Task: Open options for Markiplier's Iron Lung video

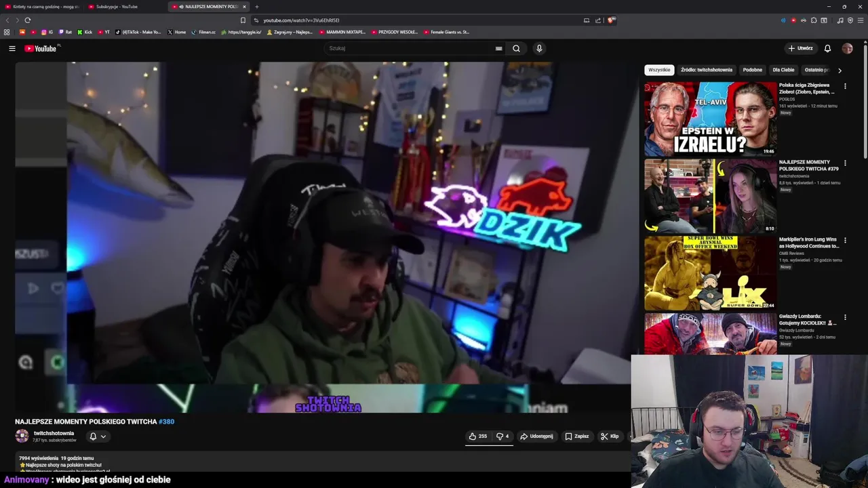Action: click(x=845, y=240)
